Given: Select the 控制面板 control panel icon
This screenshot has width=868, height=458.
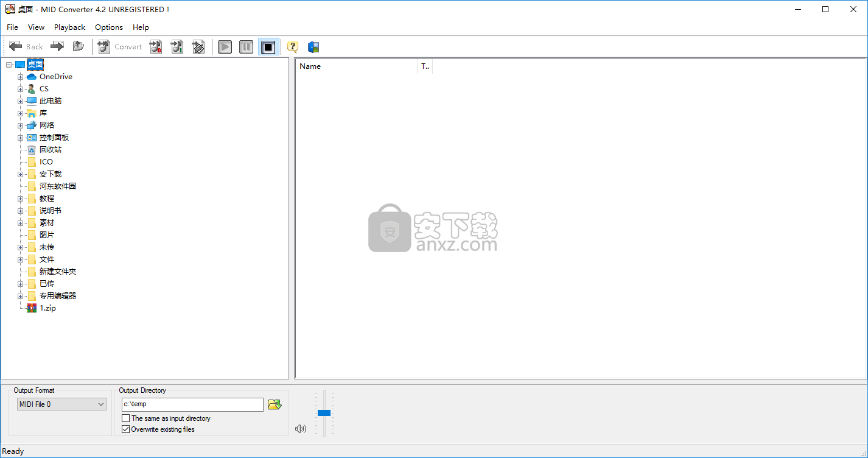Looking at the screenshot, I should tap(32, 138).
